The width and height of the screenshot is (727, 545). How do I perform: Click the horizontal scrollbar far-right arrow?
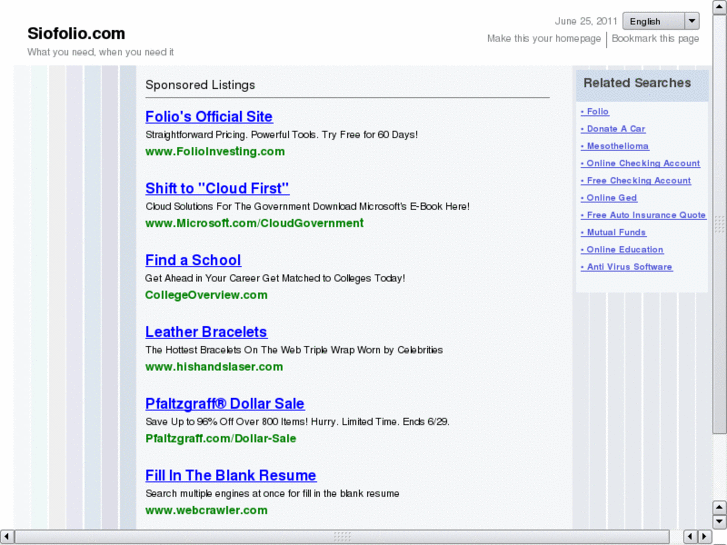705,537
